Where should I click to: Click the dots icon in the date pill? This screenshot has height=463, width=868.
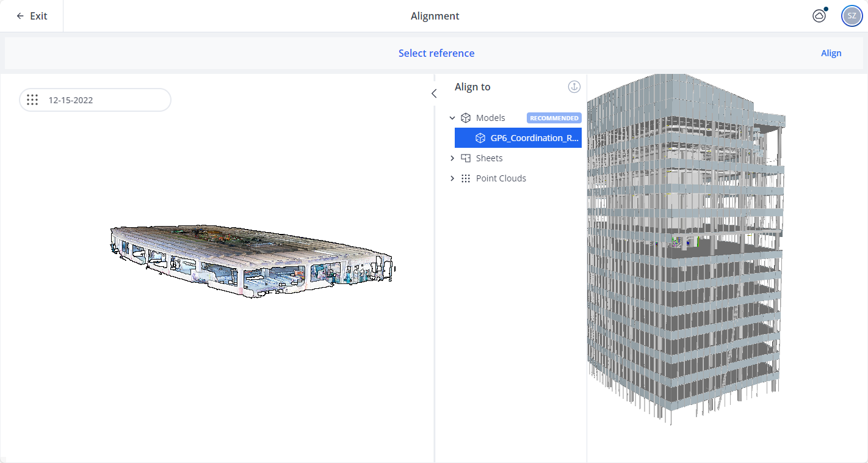click(33, 100)
